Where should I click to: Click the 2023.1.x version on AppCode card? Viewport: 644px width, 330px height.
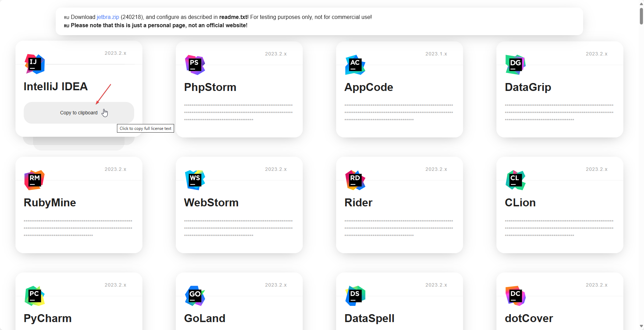click(436, 54)
